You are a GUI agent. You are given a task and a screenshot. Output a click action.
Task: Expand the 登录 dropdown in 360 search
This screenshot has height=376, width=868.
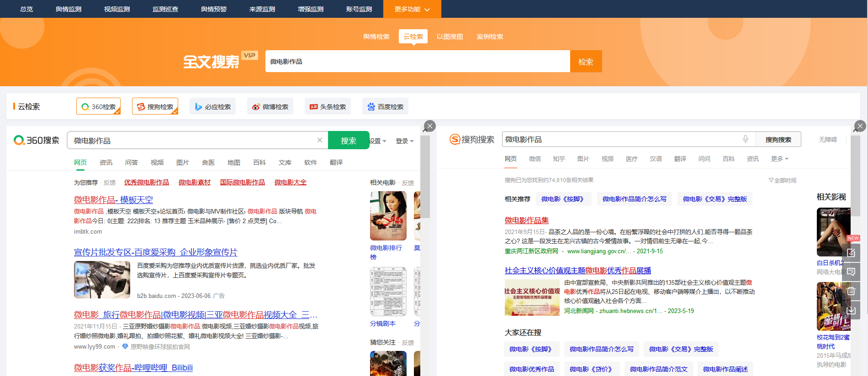pos(404,141)
